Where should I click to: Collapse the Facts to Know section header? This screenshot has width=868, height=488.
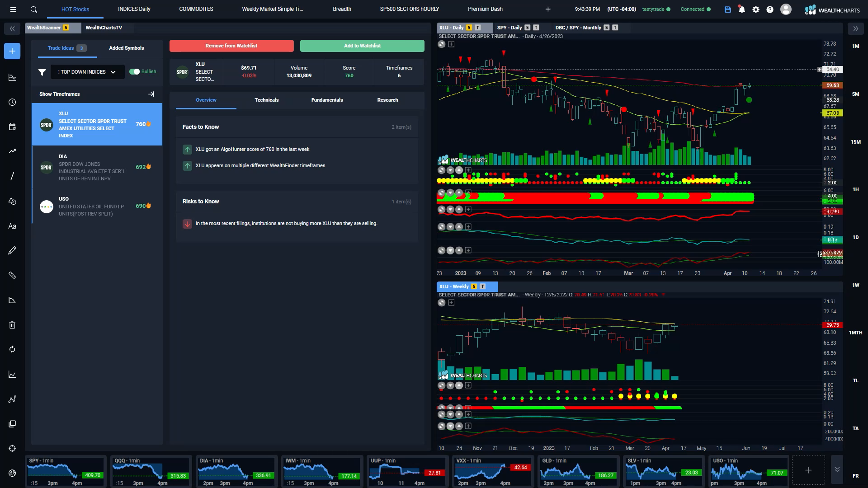(297, 127)
